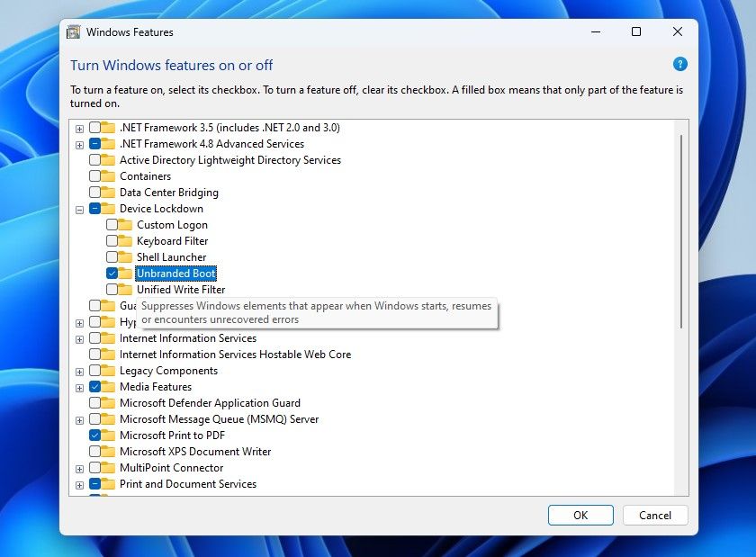
Task: Select the Unified Write Filter item
Action: [180, 290]
